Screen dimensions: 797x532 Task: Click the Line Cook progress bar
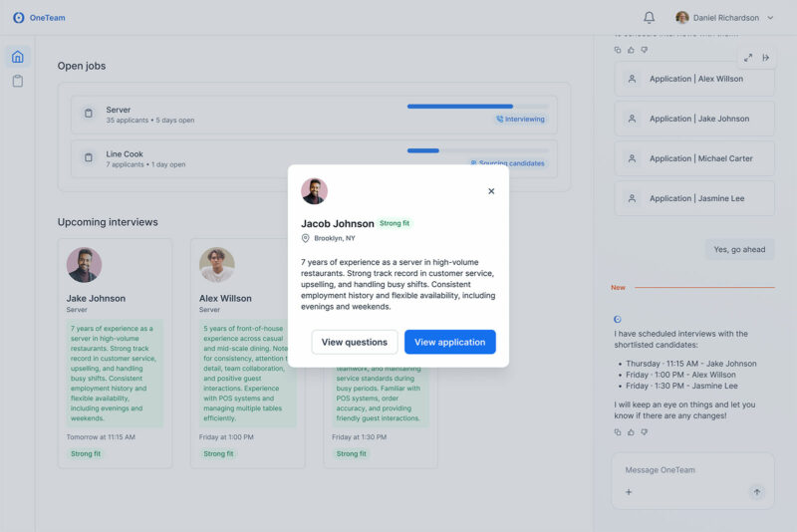click(x=478, y=150)
